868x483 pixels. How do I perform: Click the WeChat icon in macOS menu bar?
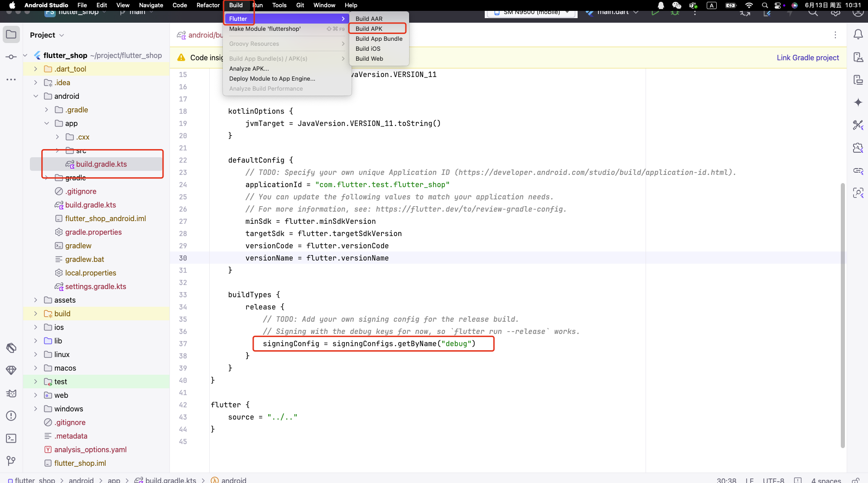point(676,5)
